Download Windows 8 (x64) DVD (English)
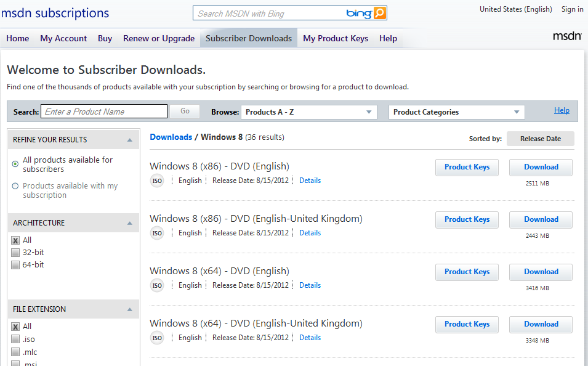The height and width of the screenshot is (366, 588). point(541,272)
